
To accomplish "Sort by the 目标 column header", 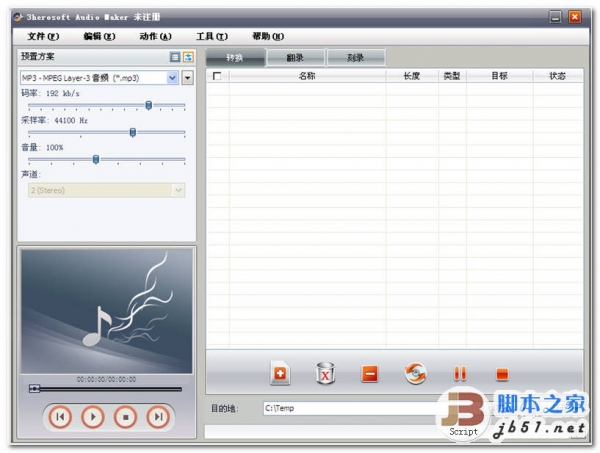I will (x=500, y=76).
